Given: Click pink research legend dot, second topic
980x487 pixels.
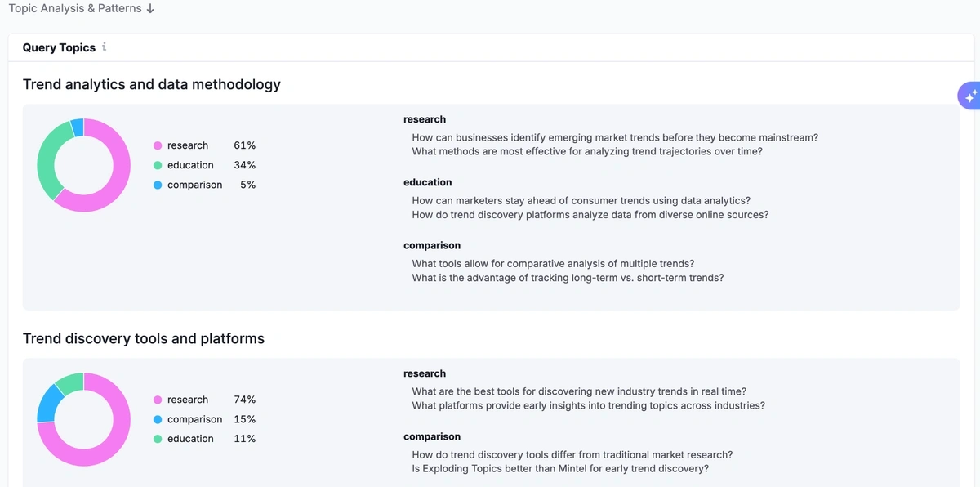Looking at the screenshot, I should pyautogui.click(x=158, y=400).
